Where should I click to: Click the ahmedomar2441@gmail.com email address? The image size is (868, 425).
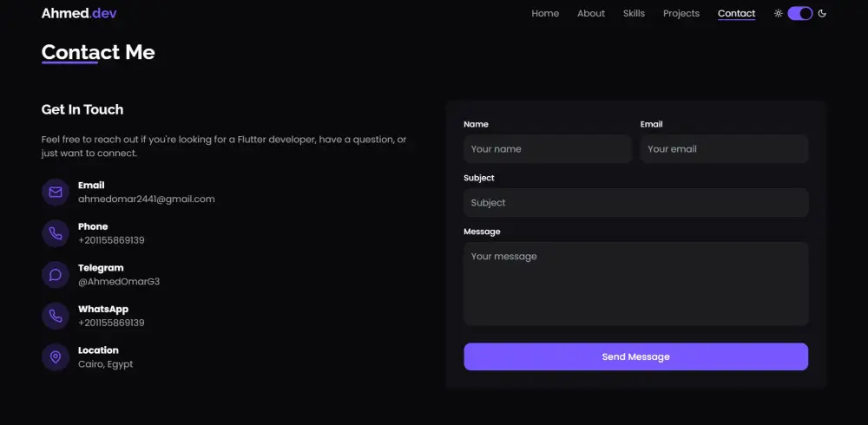pos(147,199)
